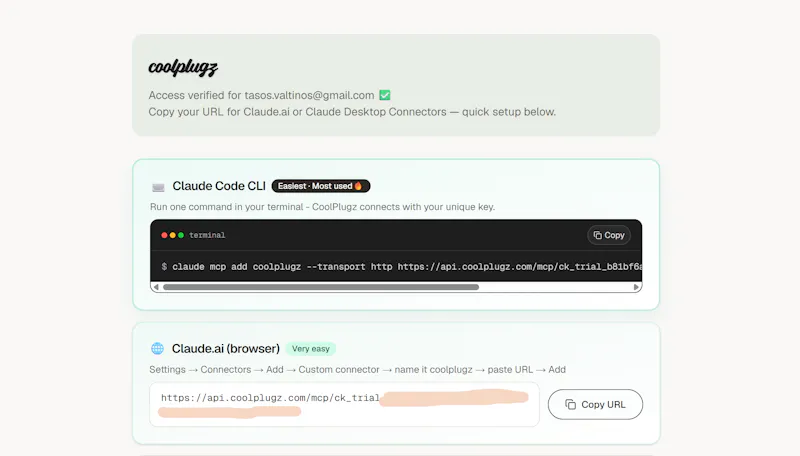This screenshot has width=800, height=456.
Task: Click the 'Claude.ai (browser)' heading
Action: (x=226, y=348)
